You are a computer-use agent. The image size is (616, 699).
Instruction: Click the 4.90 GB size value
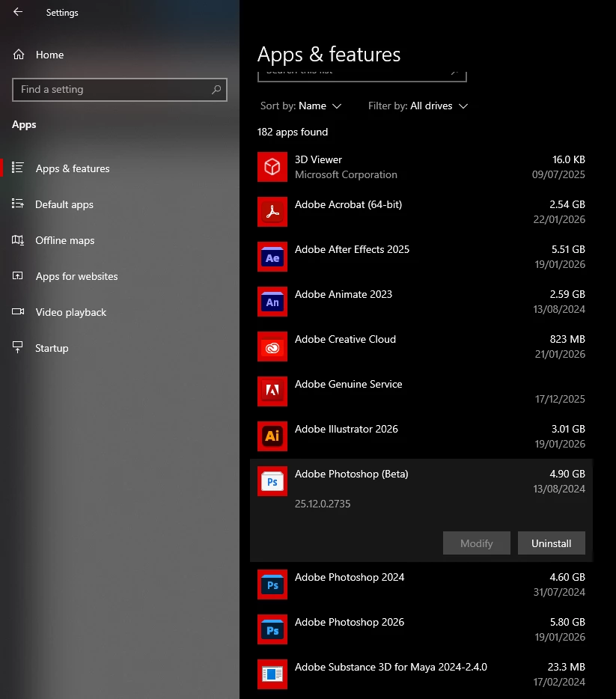coord(567,474)
